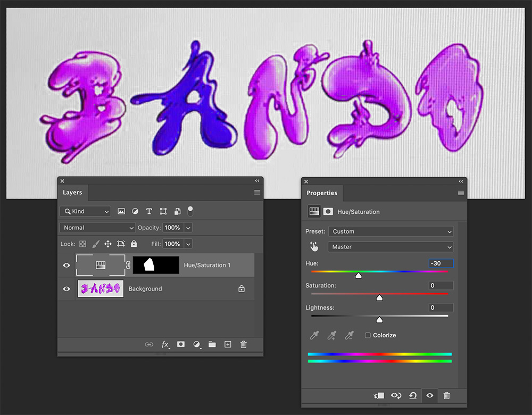Open the Preset dropdown showing Custom
532x415 pixels.
coord(391,231)
